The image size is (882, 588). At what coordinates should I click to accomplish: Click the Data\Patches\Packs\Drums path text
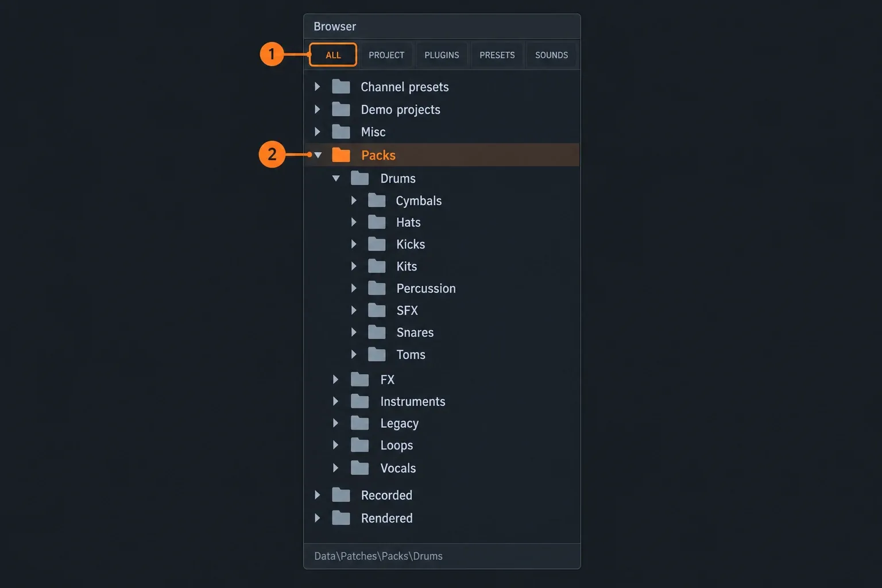pyautogui.click(x=378, y=556)
